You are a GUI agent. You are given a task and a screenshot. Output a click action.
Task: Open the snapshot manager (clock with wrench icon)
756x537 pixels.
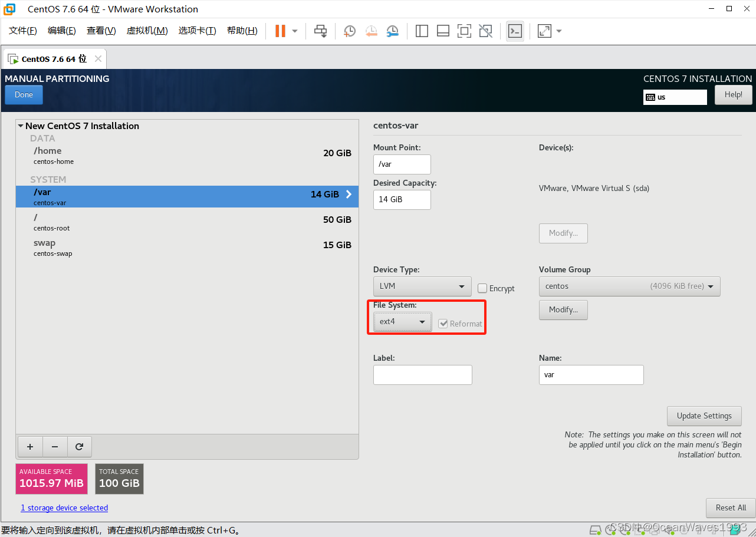392,31
